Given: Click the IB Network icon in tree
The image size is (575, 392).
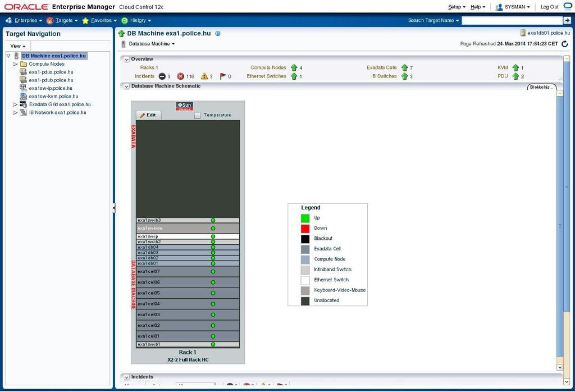Looking at the screenshot, I should [x=23, y=112].
